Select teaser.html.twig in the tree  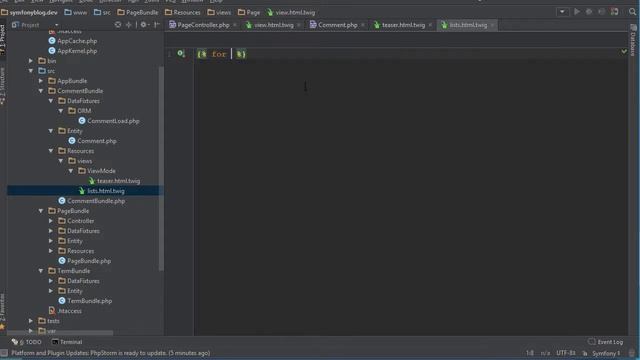point(118,181)
